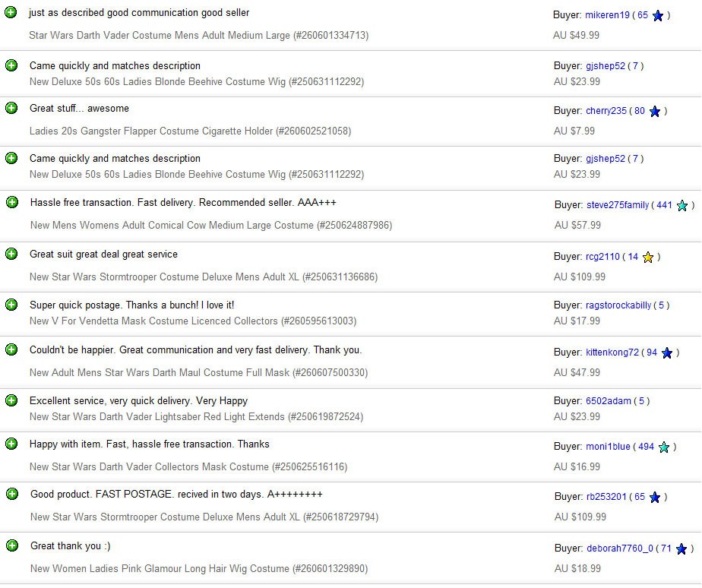Click feedback score 80 next to cherry235
Image resolution: width=702 pixels, height=588 pixels.
tap(640, 111)
